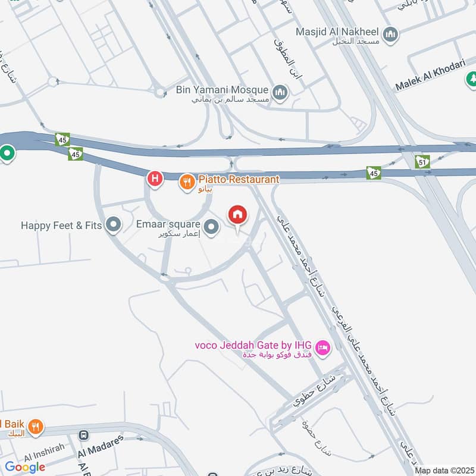This screenshot has height=476, width=476.
Task: Click the Malek Al Khodari street label
Action: (430, 76)
